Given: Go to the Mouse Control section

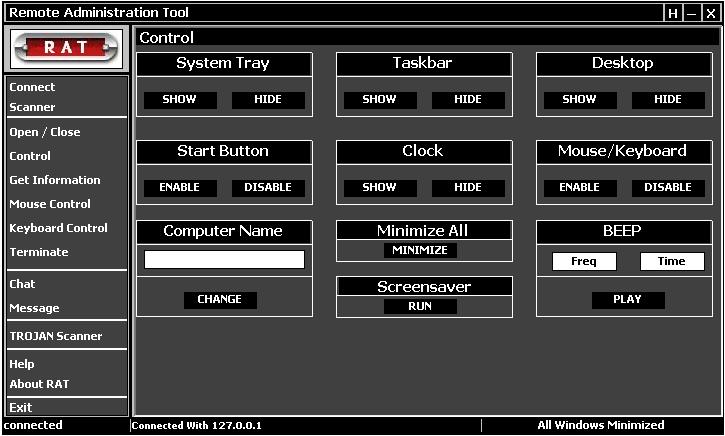Looking at the screenshot, I should pos(50,204).
